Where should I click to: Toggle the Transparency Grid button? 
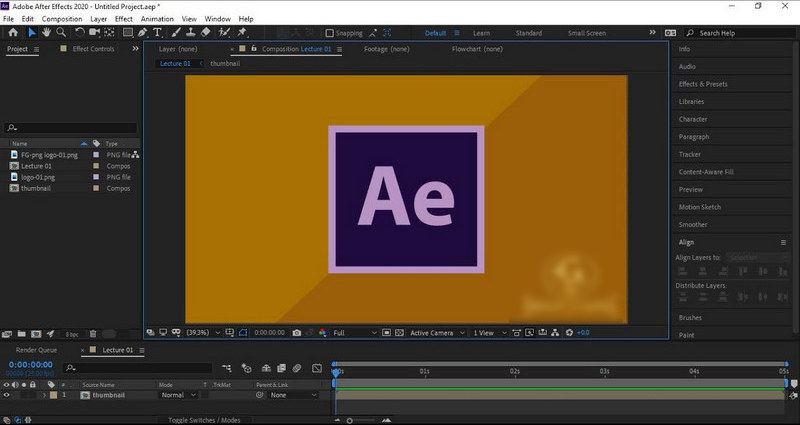pyautogui.click(x=399, y=333)
